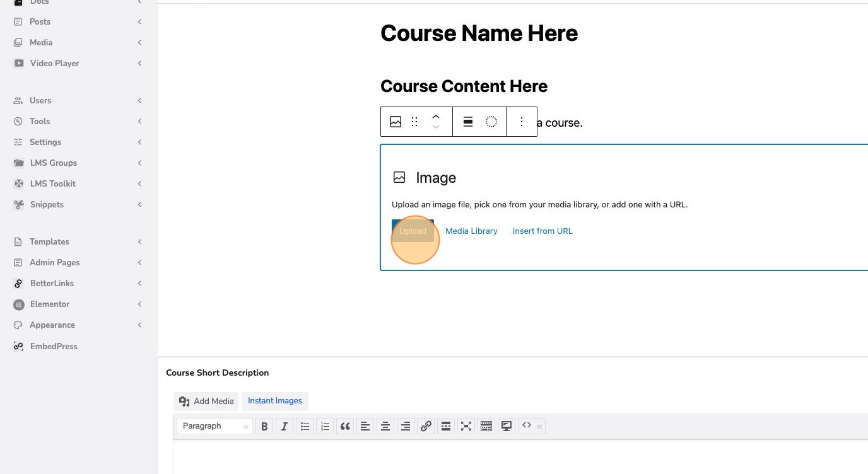Click inside the short description text area

[520, 457]
